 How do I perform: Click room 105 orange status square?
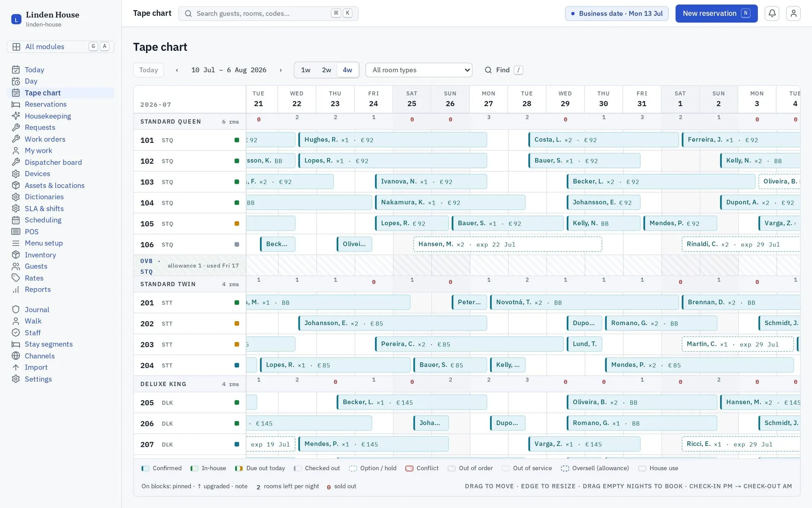[237, 224]
